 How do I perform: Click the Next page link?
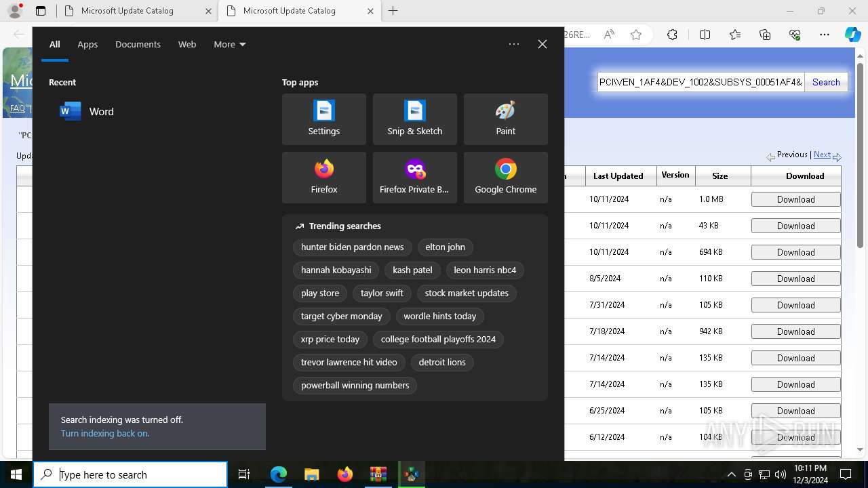coord(823,155)
